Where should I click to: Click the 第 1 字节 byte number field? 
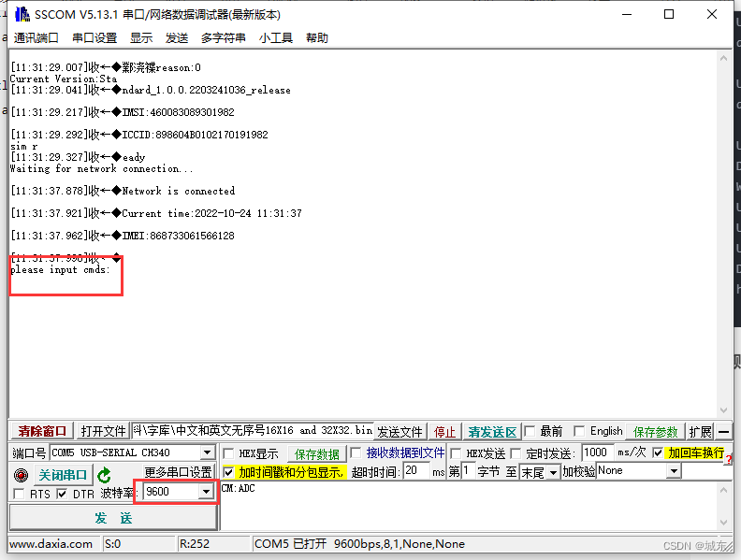click(468, 470)
